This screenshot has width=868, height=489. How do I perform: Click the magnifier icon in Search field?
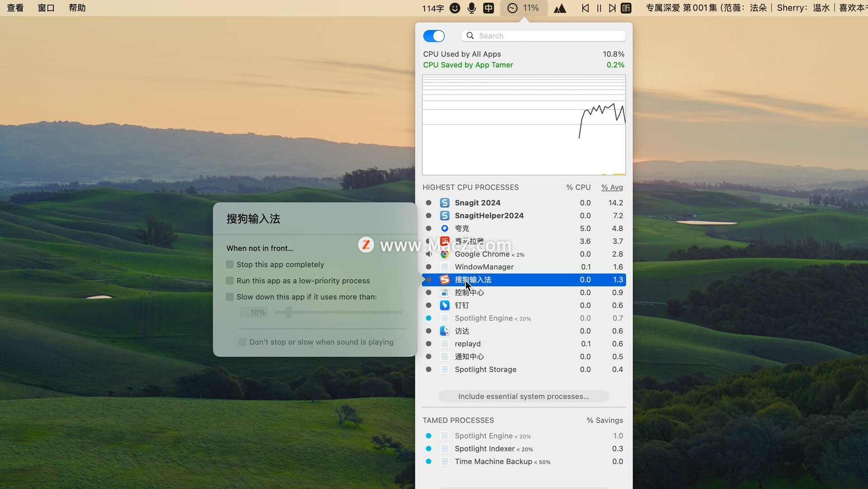click(470, 36)
